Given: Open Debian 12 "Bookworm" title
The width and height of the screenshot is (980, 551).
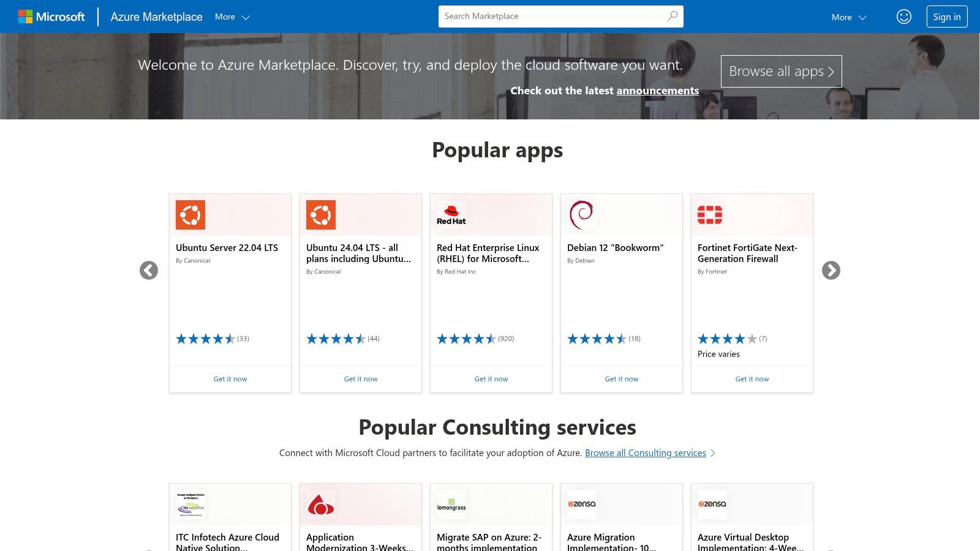Looking at the screenshot, I should pyautogui.click(x=615, y=248).
